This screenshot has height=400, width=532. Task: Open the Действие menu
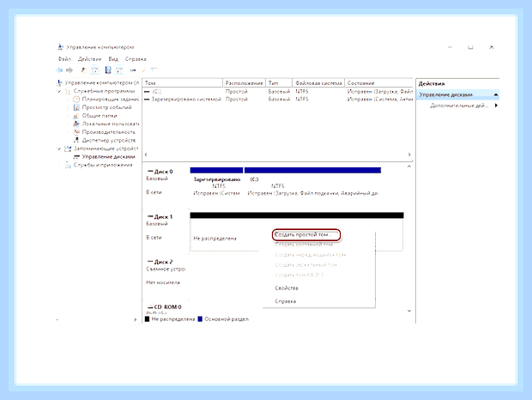click(x=89, y=59)
